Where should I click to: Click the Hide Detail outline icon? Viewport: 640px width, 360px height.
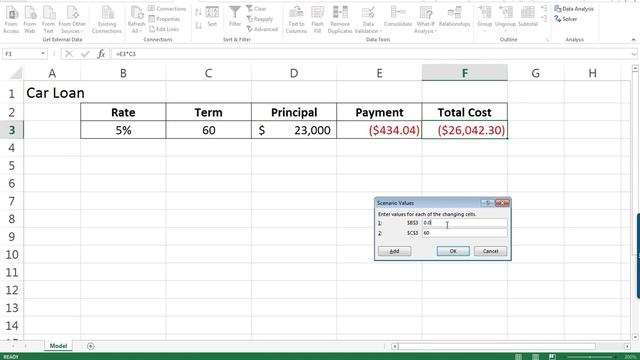pyautogui.click(x=544, y=18)
